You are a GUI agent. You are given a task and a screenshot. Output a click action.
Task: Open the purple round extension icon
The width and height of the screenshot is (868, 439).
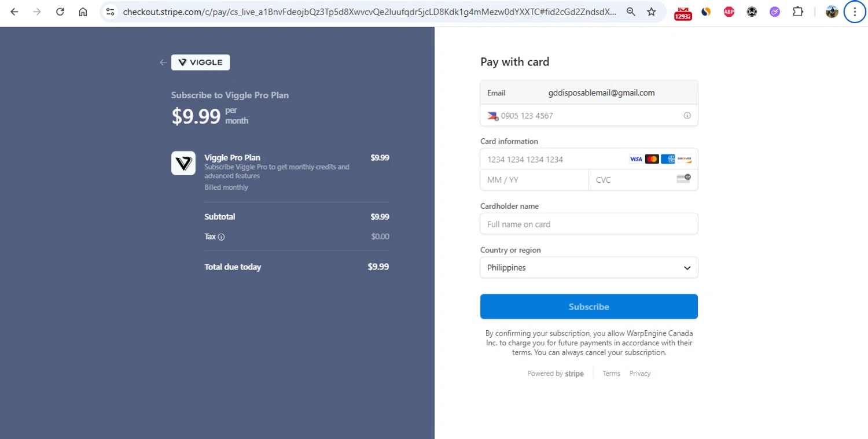(775, 12)
